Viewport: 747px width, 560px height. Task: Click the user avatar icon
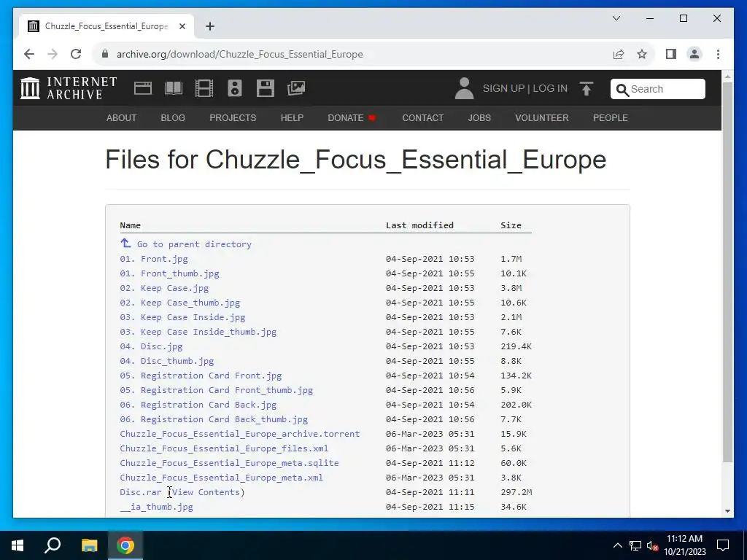464,88
